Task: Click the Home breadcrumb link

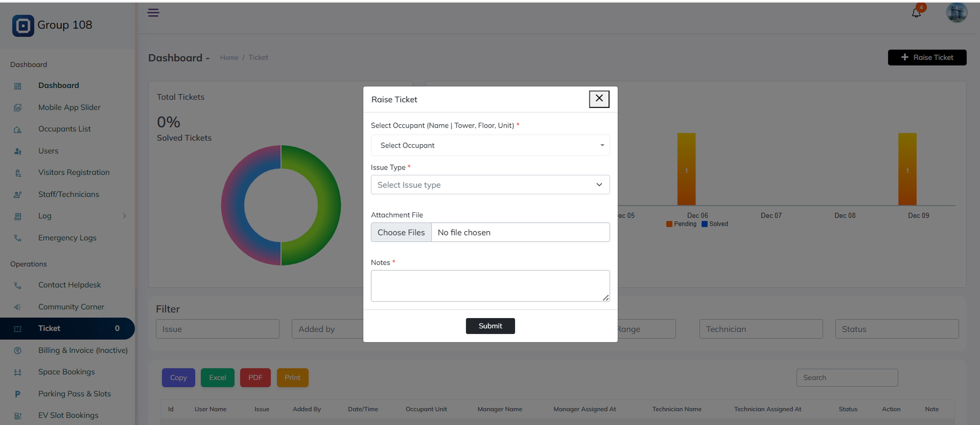Action: coord(229,57)
